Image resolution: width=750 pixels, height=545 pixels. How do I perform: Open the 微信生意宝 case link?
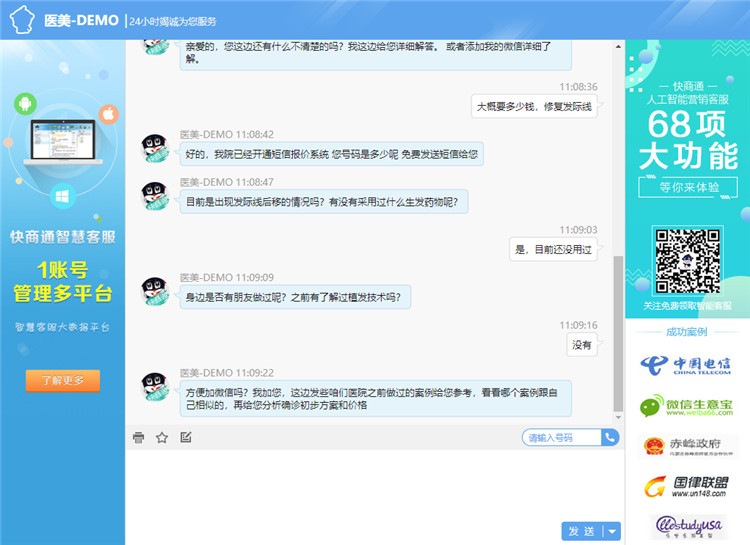tap(686, 406)
